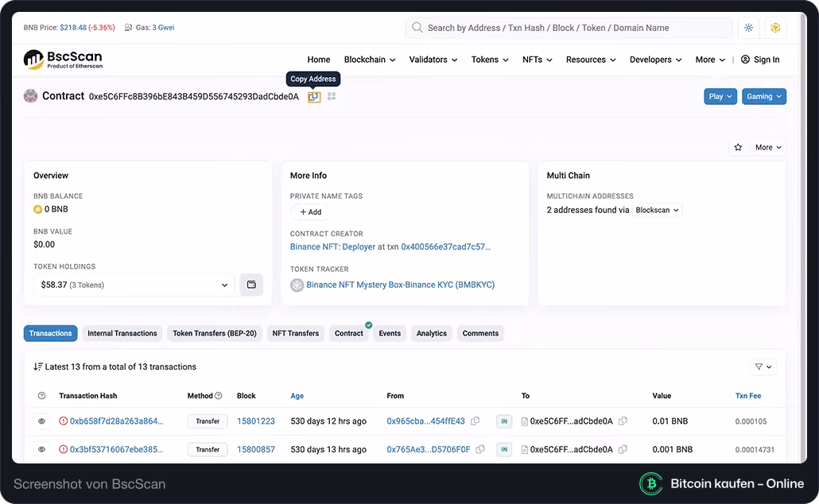
Task: Click the Play tag button
Action: tap(720, 97)
